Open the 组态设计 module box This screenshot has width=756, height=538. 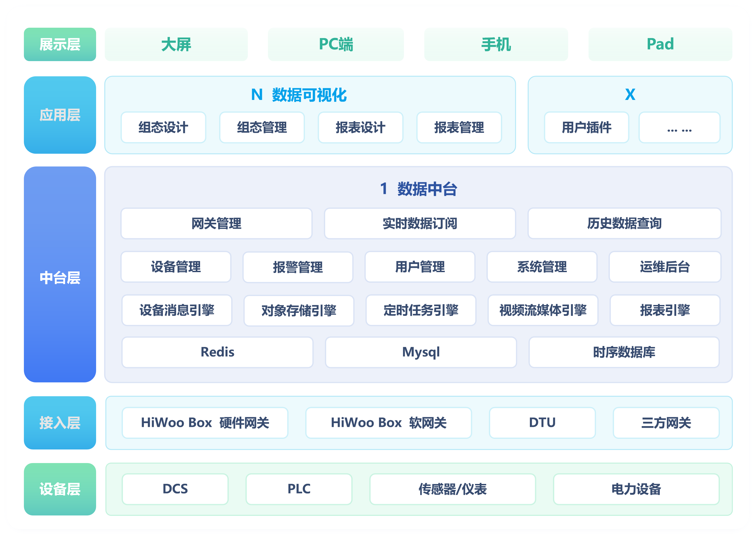click(x=163, y=127)
